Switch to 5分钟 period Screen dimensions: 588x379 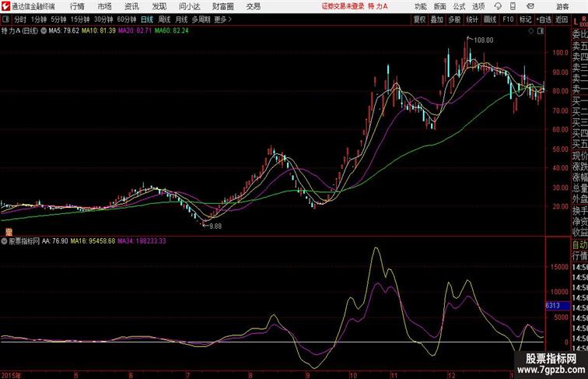58,19
